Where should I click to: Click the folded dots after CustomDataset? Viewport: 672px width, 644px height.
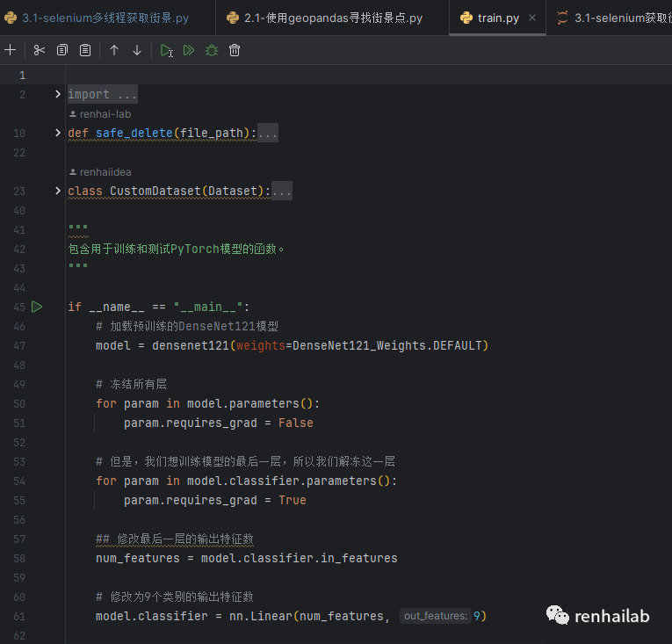[x=282, y=191]
